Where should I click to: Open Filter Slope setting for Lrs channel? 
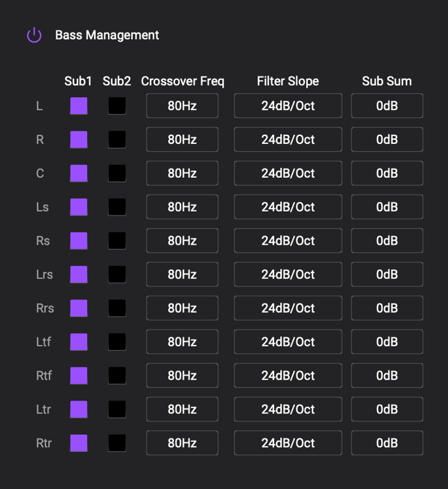coord(288,274)
